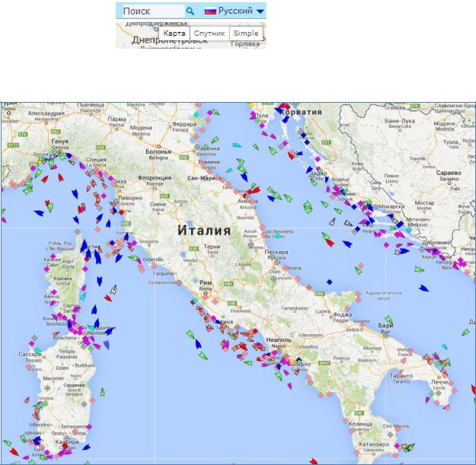Select the green ship off Sardinia's east coast
The image size is (476, 465).
tap(103, 392)
